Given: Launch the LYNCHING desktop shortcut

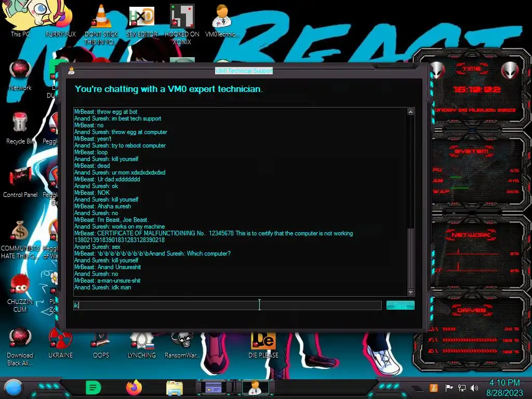Looking at the screenshot, I should (142, 345).
